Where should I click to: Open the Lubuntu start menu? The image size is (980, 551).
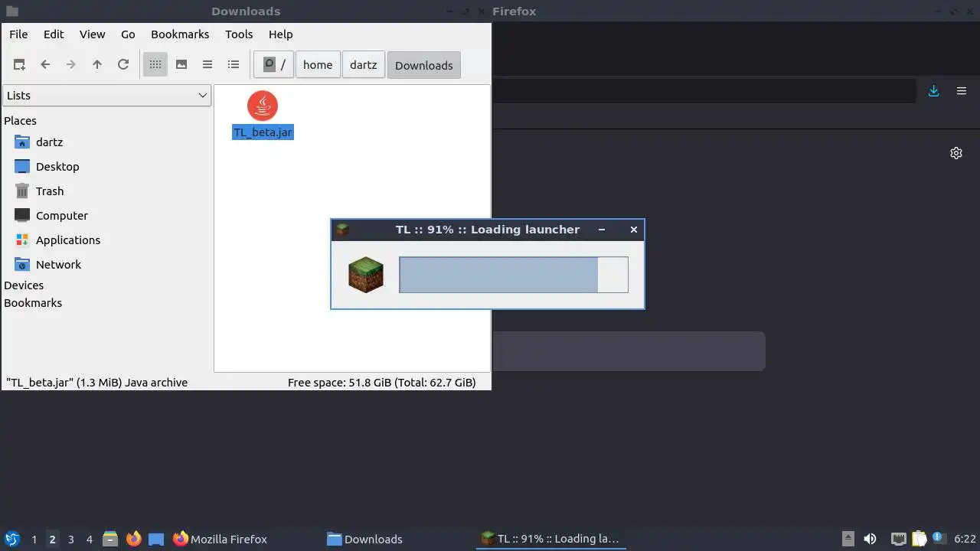(12, 539)
